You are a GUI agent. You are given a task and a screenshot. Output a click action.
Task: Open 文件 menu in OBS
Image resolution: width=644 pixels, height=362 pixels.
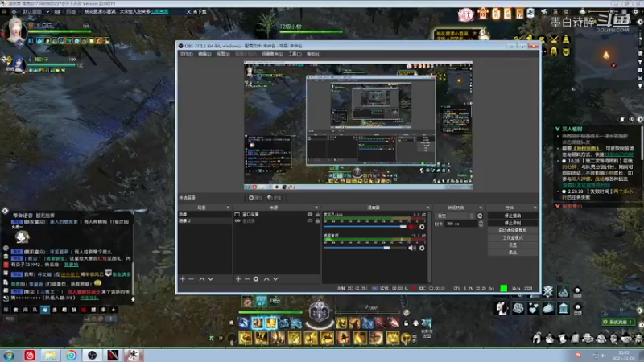[186, 54]
